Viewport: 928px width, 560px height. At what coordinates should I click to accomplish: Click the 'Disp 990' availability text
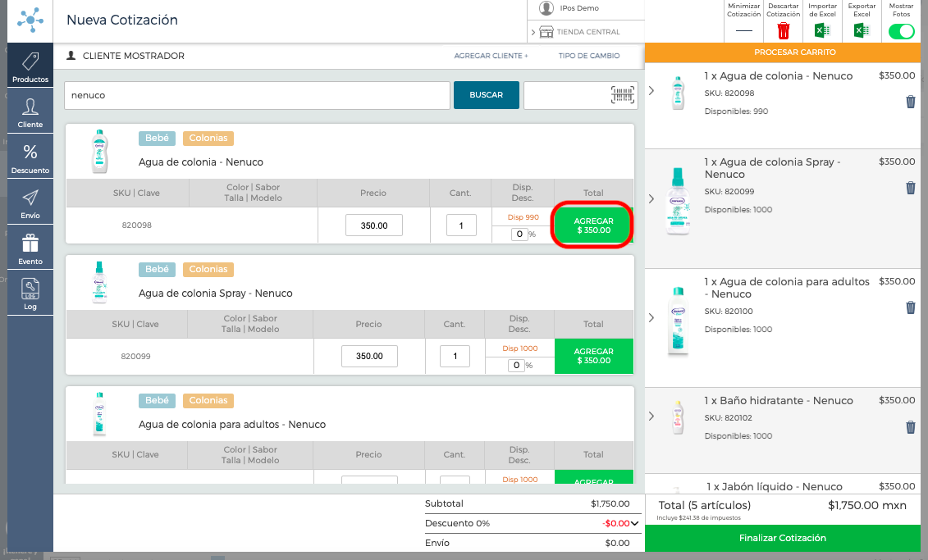click(x=523, y=217)
